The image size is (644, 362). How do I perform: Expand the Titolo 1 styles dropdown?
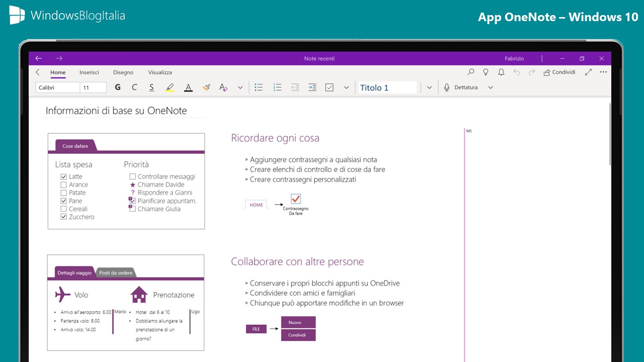click(x=429, y=87)
